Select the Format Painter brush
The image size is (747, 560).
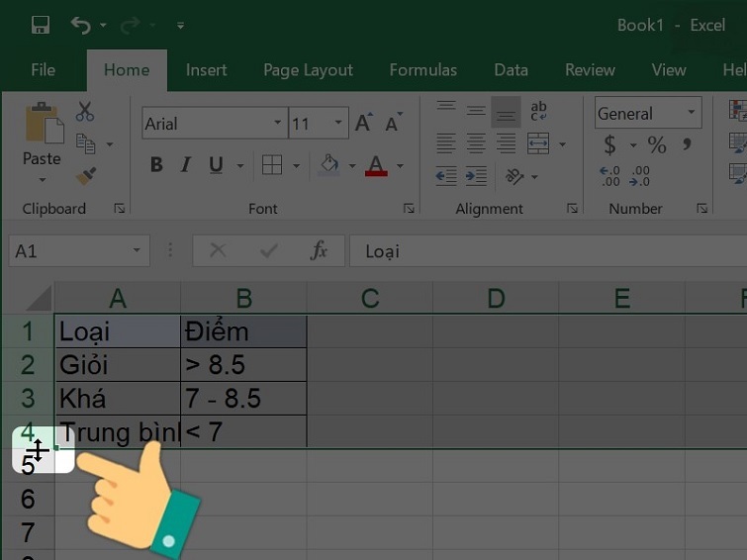[86, 176]
